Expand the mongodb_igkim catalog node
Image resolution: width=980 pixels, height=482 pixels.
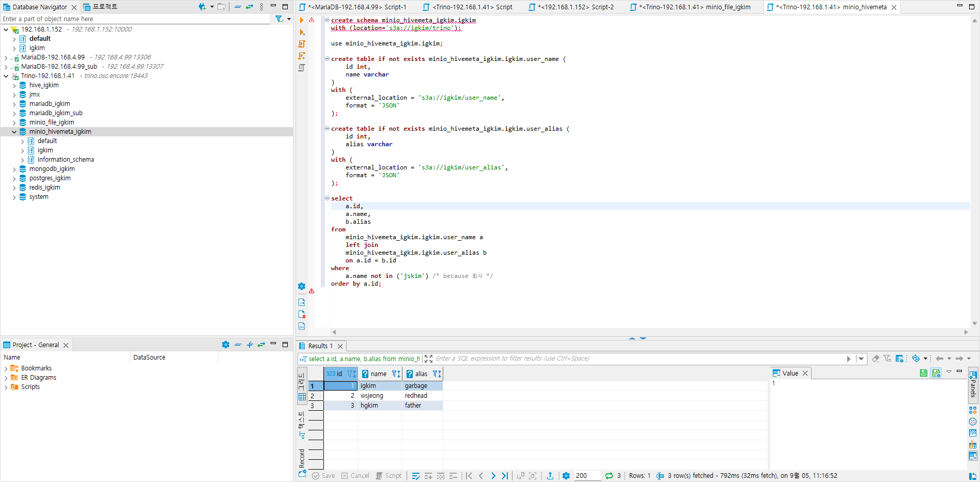(14, 169)
